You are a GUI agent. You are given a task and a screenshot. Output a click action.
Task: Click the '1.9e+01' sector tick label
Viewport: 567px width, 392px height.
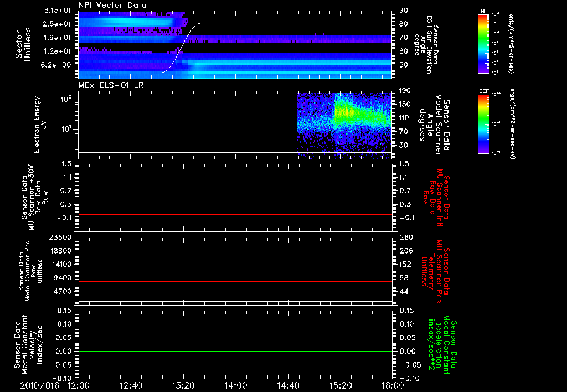click(58, 38)
